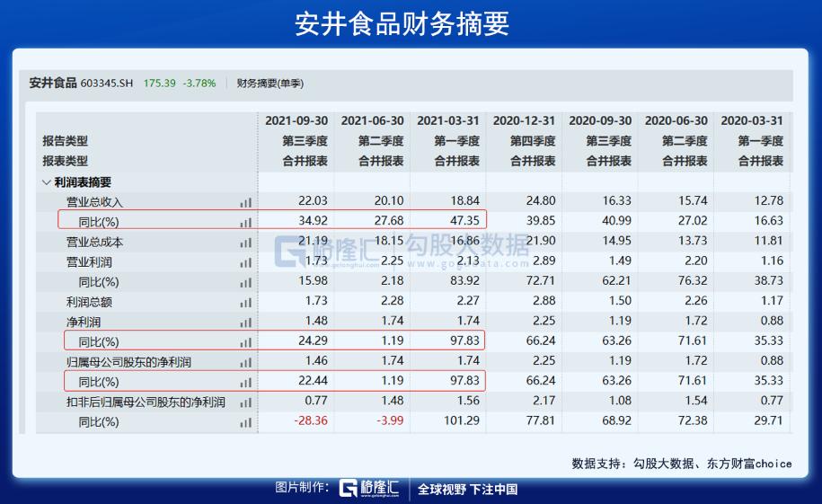Viewport: 822px width, 504px height.
Task: Click the 报告类型 row label
Action: [65, 141]
